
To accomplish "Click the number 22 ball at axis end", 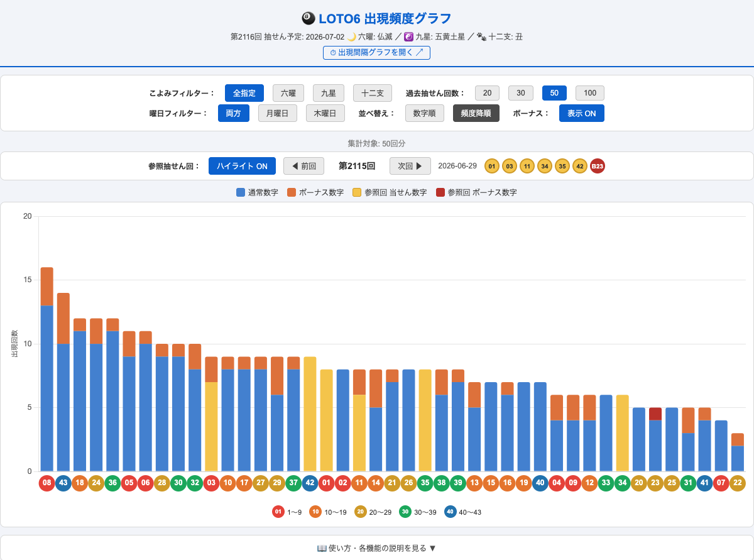I will pos(738,483).
